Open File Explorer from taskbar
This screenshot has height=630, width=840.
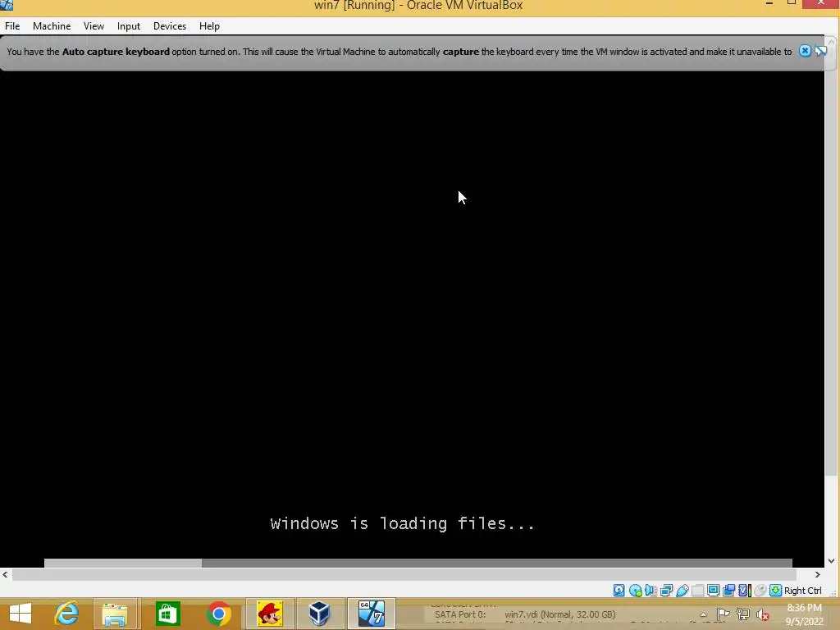click(x=116, y=614)
